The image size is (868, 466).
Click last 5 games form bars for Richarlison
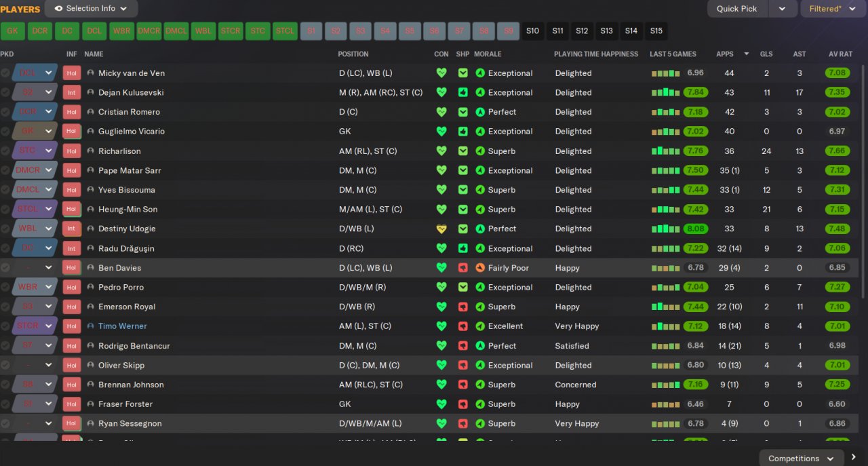pos(666,151)
